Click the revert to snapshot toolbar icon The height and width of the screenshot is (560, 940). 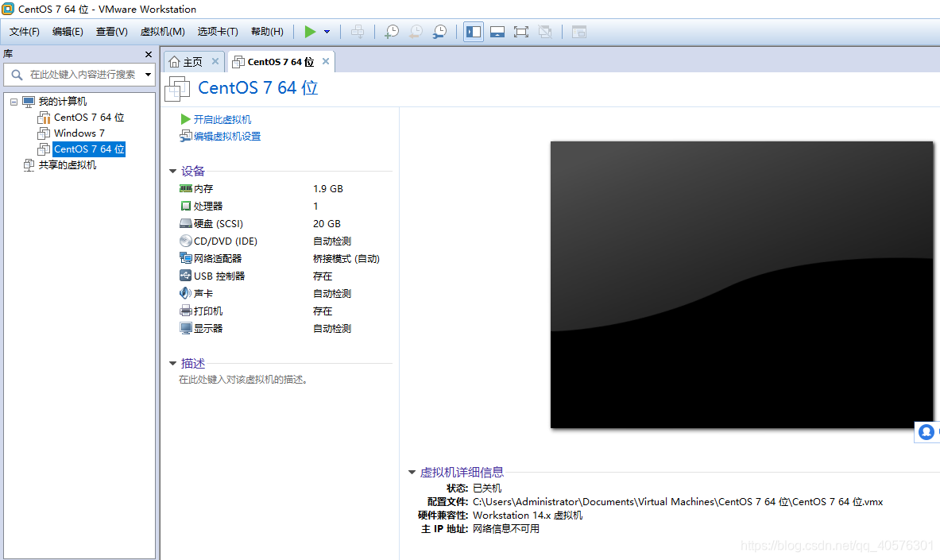click(416, 32)
